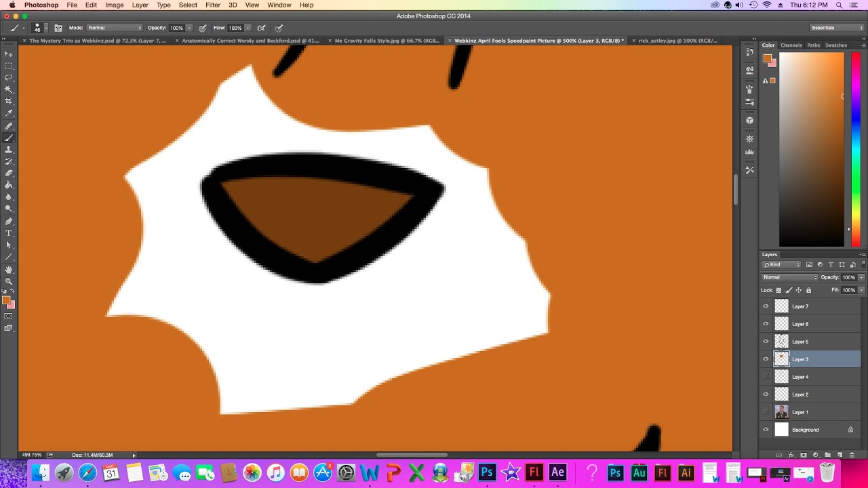Select the Eyedropper tool
This screenshot has height=488, width=868.
[9, 113]
